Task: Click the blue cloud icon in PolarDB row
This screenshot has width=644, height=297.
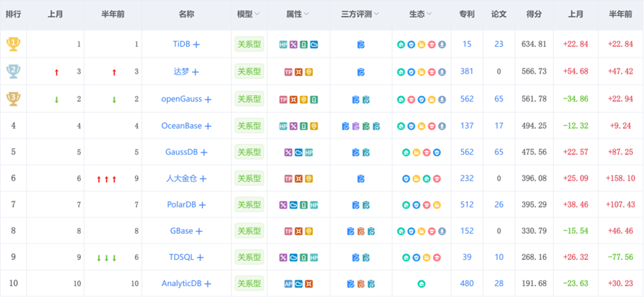Action: tap(293, 205)
